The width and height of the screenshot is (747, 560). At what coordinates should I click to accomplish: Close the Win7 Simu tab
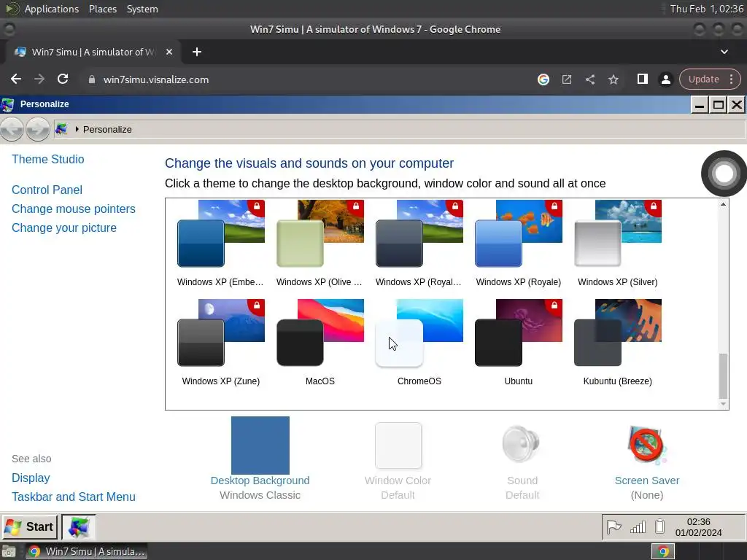[x=169, y=52]
